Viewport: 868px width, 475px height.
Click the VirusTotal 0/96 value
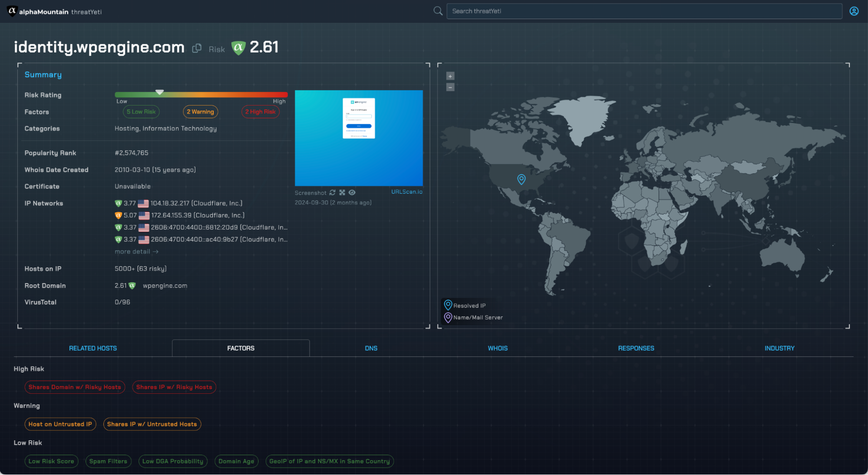click(122, 302)
